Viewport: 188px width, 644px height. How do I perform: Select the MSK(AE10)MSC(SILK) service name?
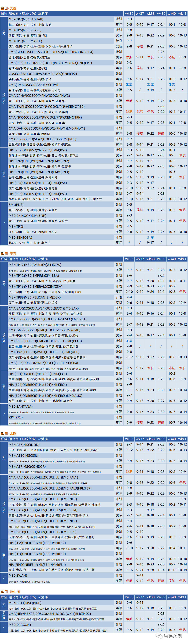pyautogui.click(x=24, y=455)
